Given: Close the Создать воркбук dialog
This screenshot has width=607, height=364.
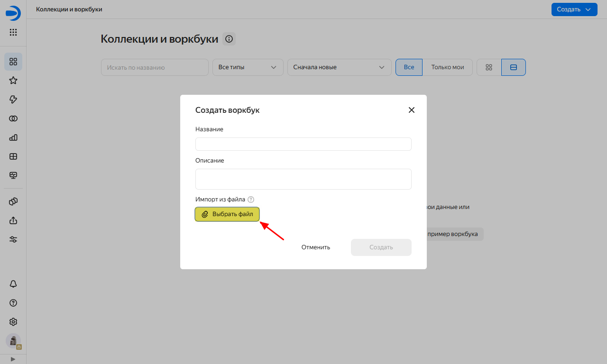Looking at the screenshot, I should [411, 110].
